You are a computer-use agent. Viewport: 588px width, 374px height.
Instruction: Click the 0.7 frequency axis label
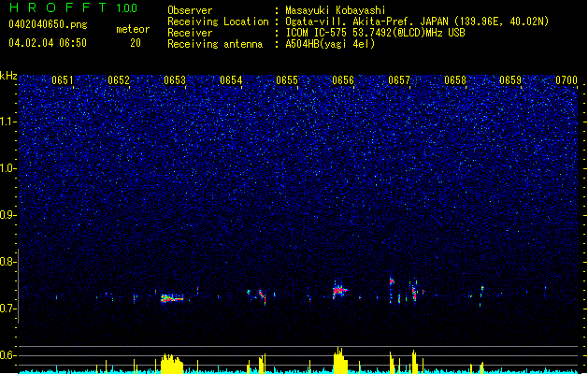[7, 309]
